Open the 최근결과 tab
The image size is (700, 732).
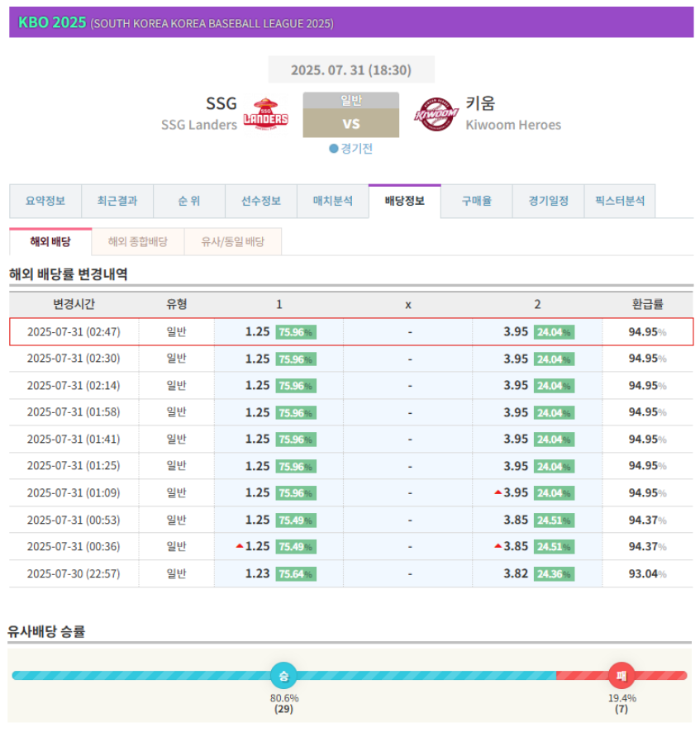click(x=117, y=202)
